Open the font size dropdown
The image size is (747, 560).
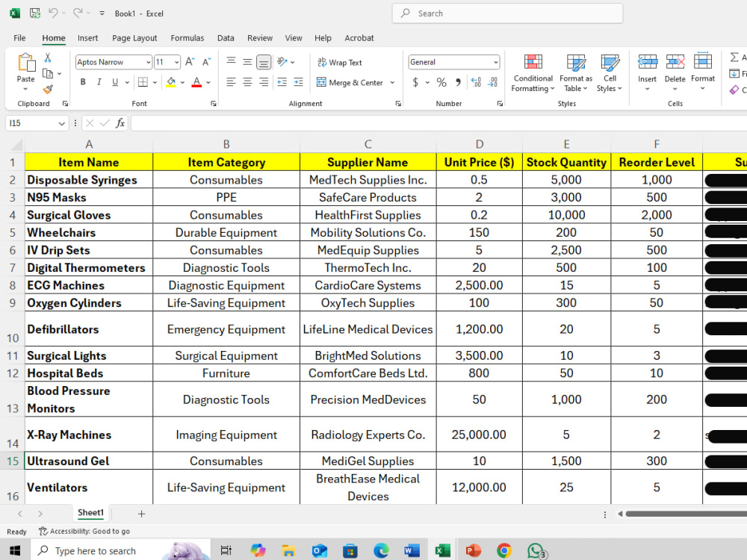click(x=177, y=62)
